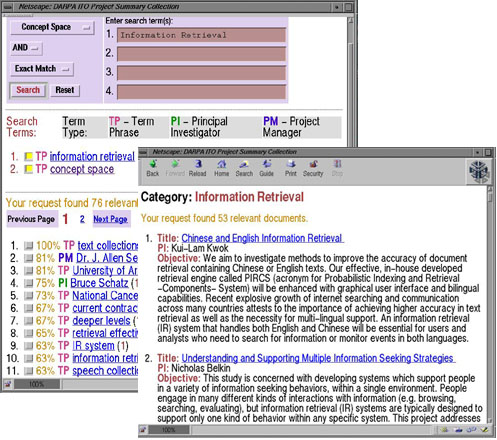
Task: Open the AND operator dropdown
Action: coord(26,48)
